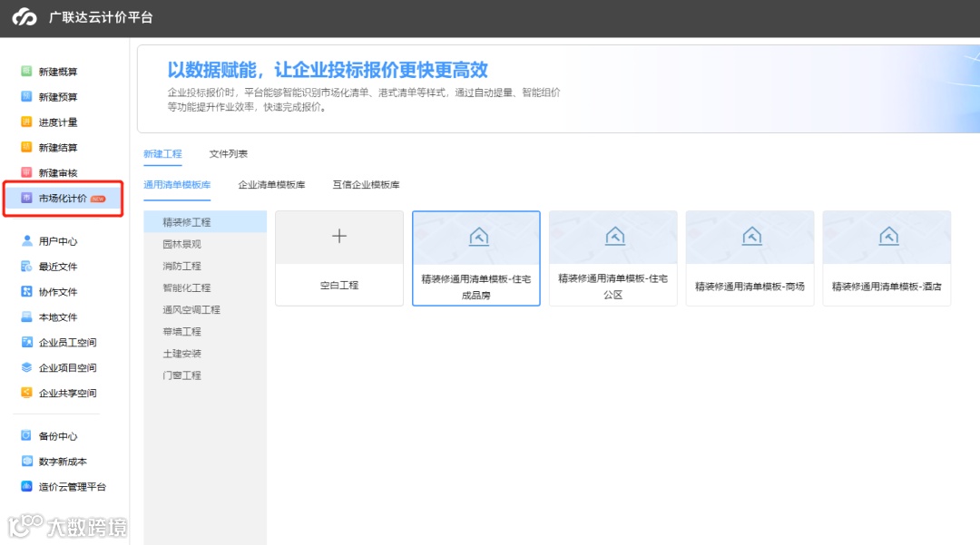Open the 通用清单模板库 tab
The height and width of the screenshot is (545, 980).
tap(177, 185)
